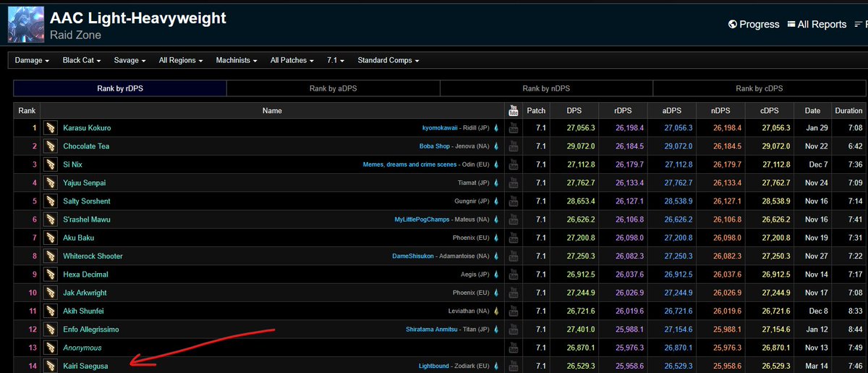Open Yajuu Senpai's character page

pyautogui.click(x=85, y=183)
